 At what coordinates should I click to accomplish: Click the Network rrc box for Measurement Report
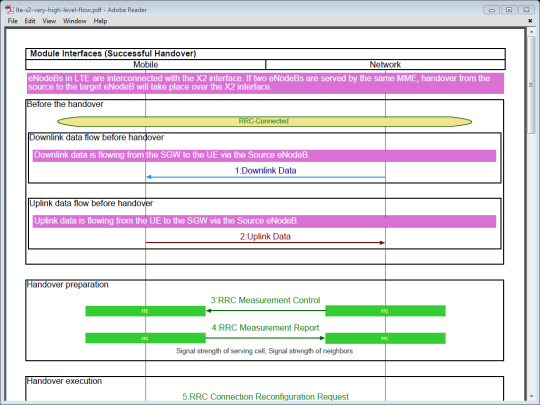385,338
